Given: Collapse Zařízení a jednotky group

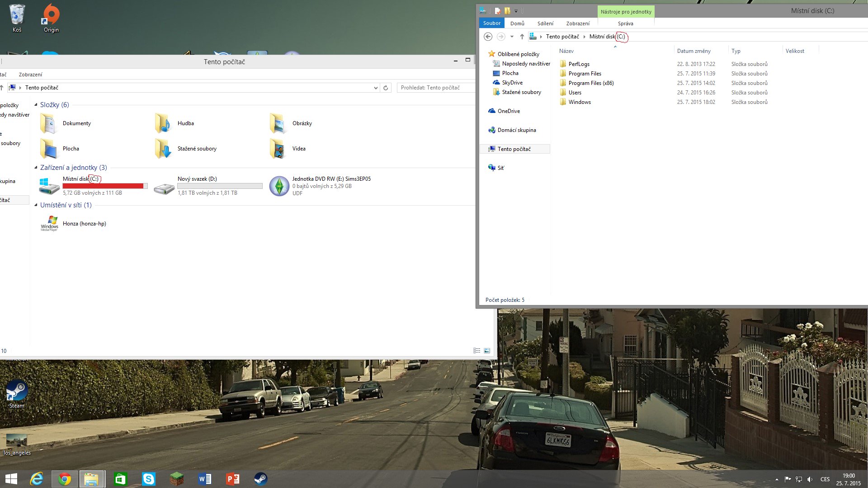Looking at the screenshot, I should 36,168.
